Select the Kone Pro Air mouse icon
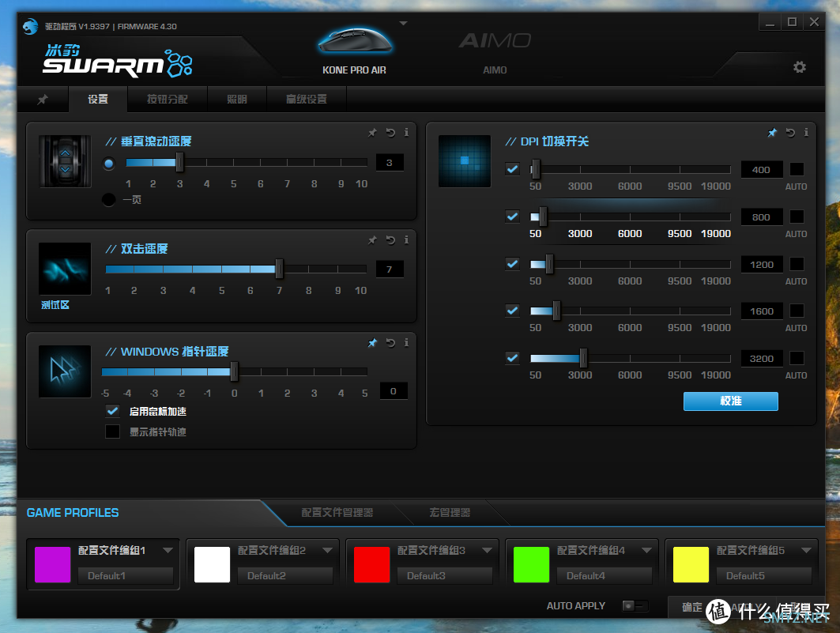The height and width of the screenshot is (633, 840). [355, 41]
